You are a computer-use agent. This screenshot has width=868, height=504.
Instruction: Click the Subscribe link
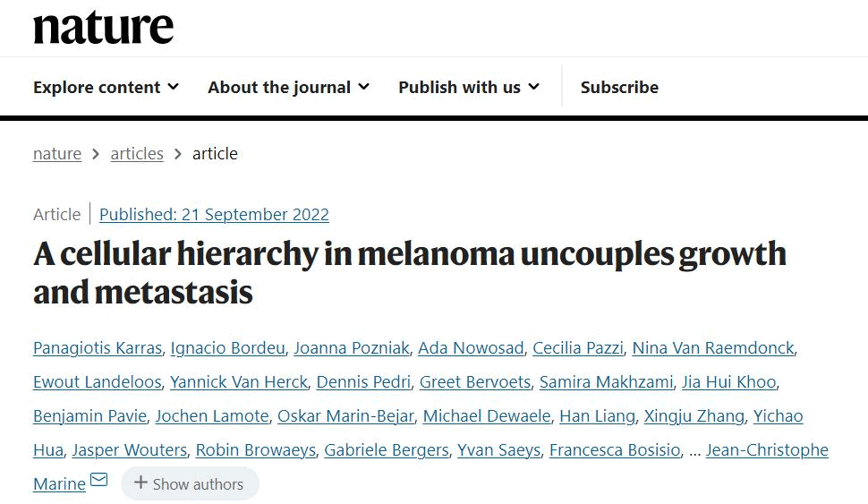[619, 87]
